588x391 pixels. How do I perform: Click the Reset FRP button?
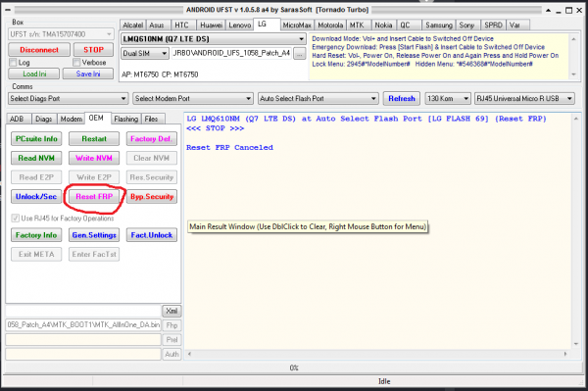coord(94,196)
